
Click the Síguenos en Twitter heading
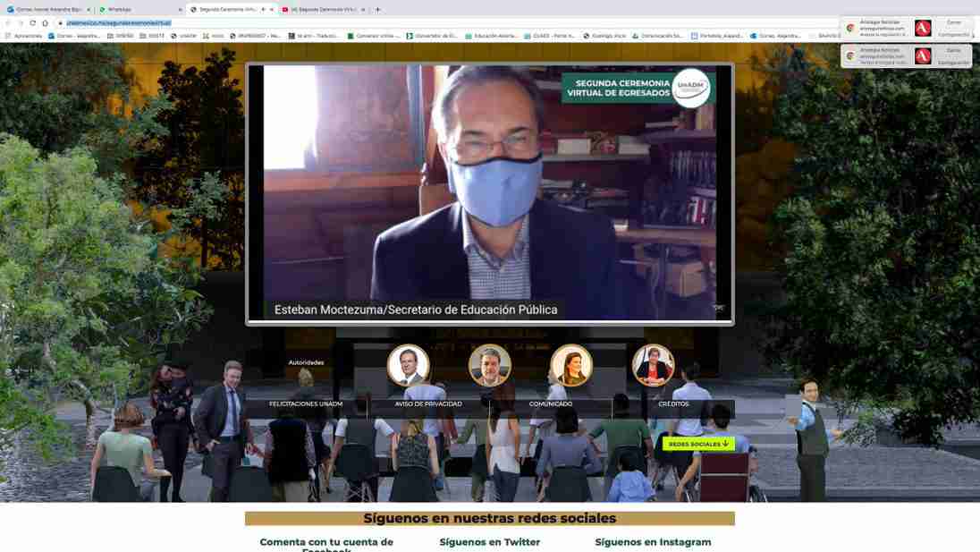coord(489,542)
